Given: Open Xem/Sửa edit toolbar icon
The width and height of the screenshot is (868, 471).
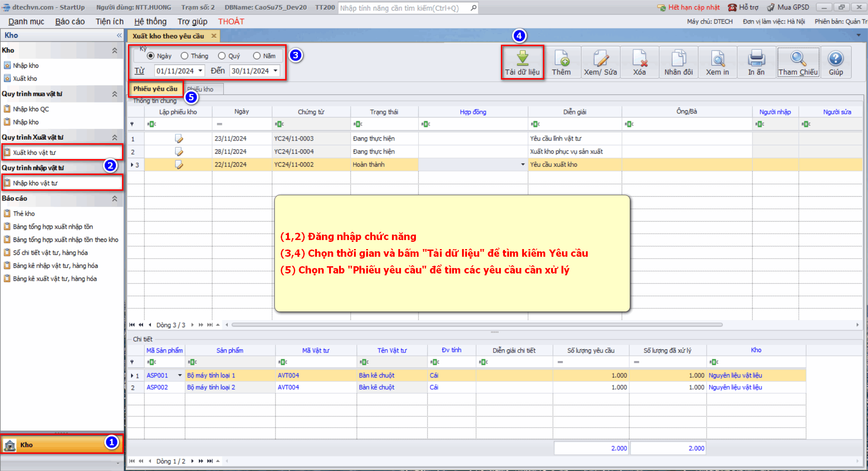Looking at the screenshot, I should click(600, 58).
